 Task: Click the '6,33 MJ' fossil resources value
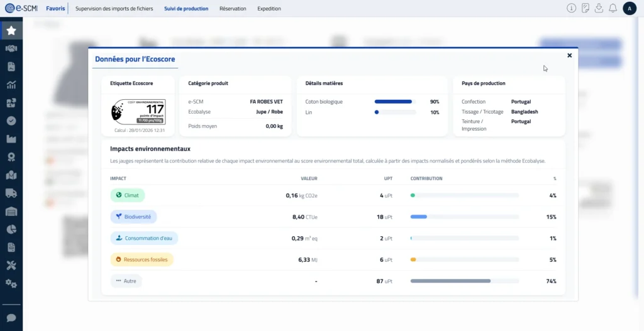click(x=308, y=259)
